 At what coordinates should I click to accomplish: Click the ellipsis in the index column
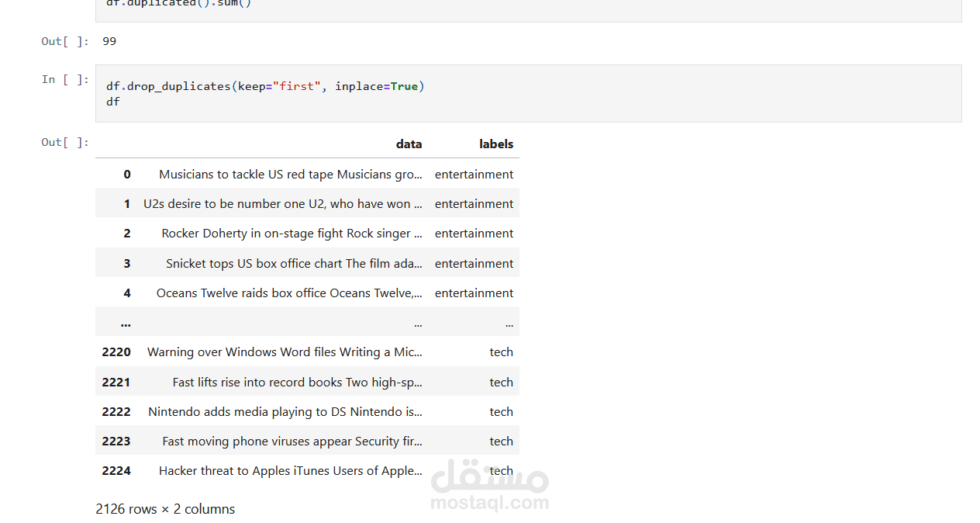pyautogui.click(x=126, y=324)
